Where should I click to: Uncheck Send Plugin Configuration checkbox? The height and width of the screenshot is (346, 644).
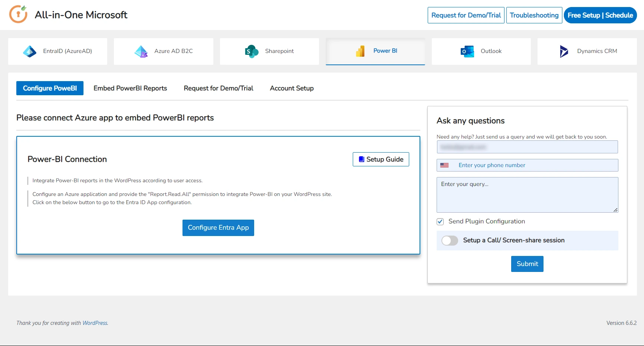440,222
